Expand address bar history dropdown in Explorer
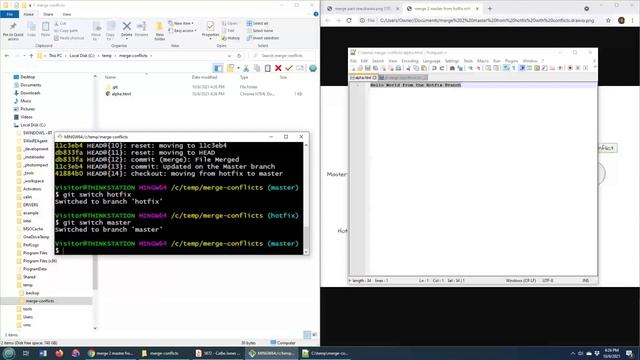 tap(229, 56)
